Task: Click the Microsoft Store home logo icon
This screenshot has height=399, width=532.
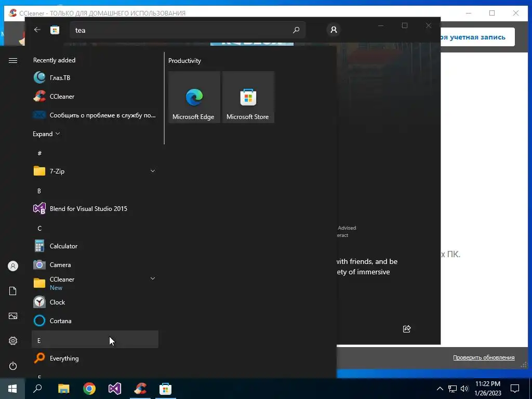Action: tap(55, 30)
